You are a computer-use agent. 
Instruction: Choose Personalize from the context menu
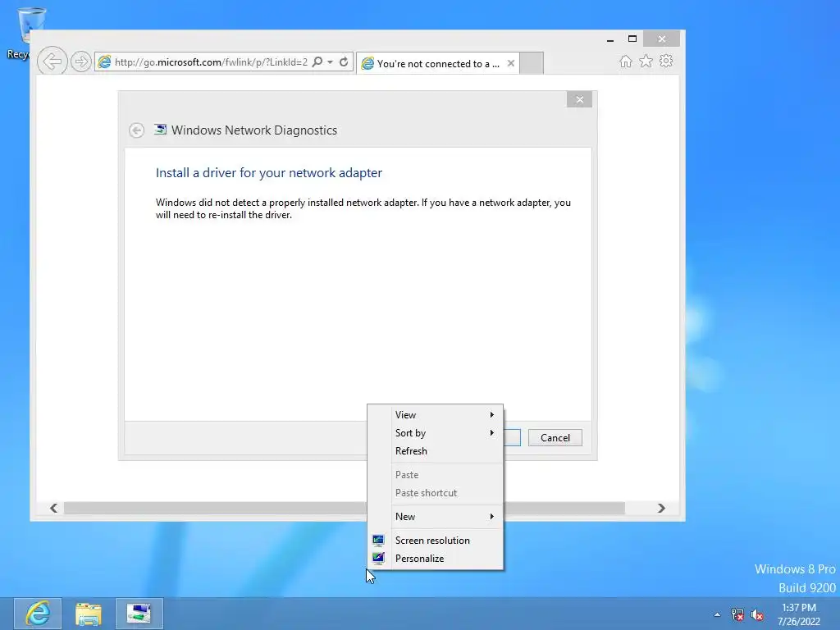tap(435, 558)
